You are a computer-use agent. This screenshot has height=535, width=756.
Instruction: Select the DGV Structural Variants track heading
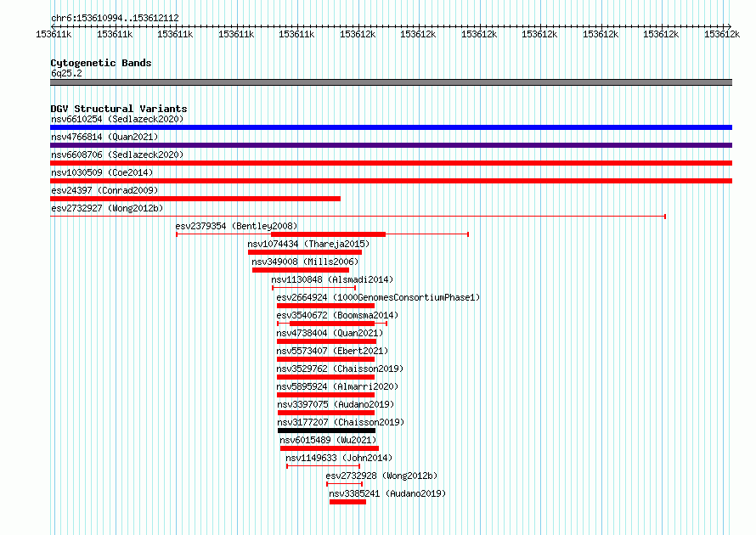119,109
